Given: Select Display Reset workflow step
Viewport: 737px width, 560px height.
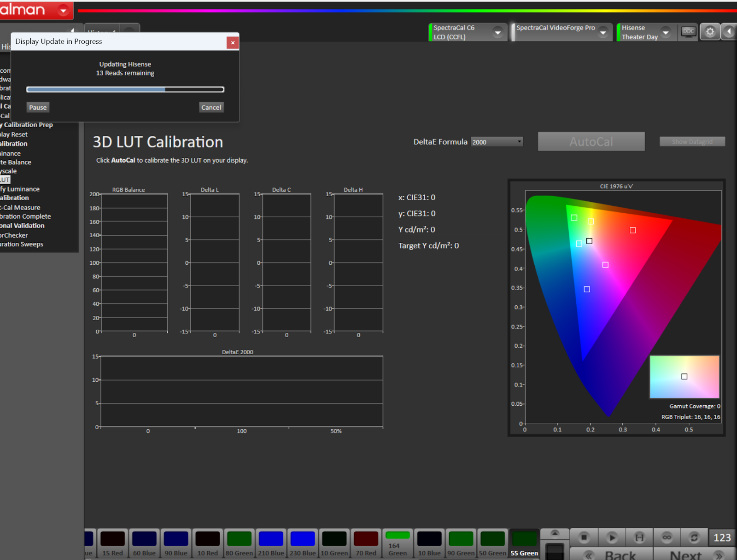Looking at the screenshot, I should pos(14,134).
